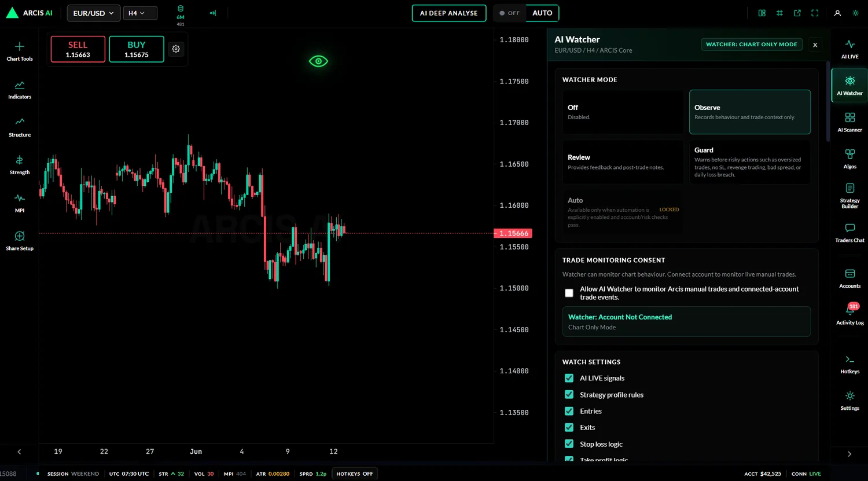
Task: Uncheck the AI LIVE signals checkbox
Action: click(569, 378)
